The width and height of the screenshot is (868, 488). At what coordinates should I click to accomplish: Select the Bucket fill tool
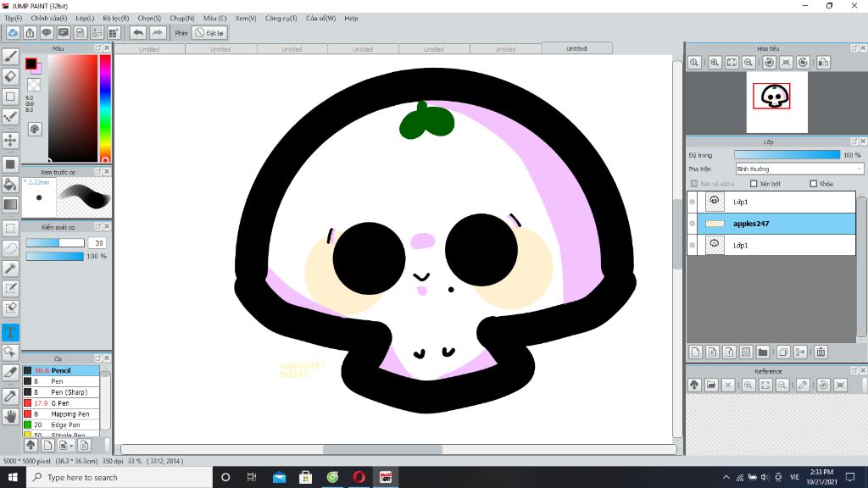tap(10, 184)
